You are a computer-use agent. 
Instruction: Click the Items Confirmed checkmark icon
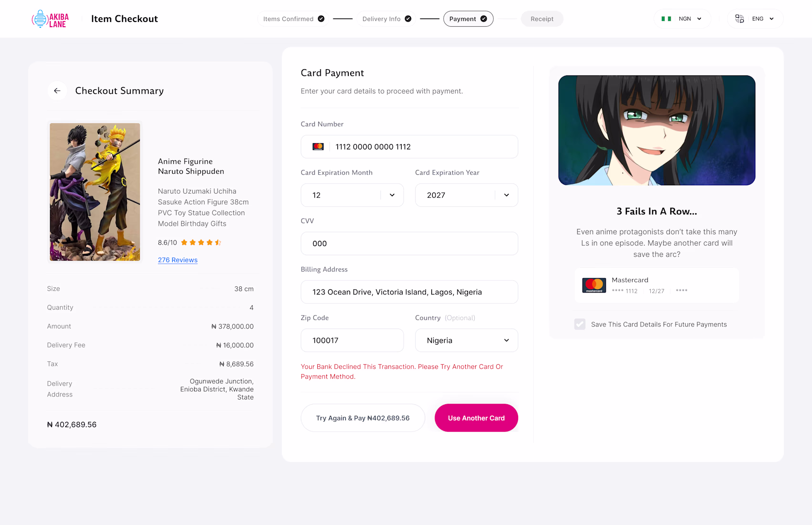[x=321, y=19]
